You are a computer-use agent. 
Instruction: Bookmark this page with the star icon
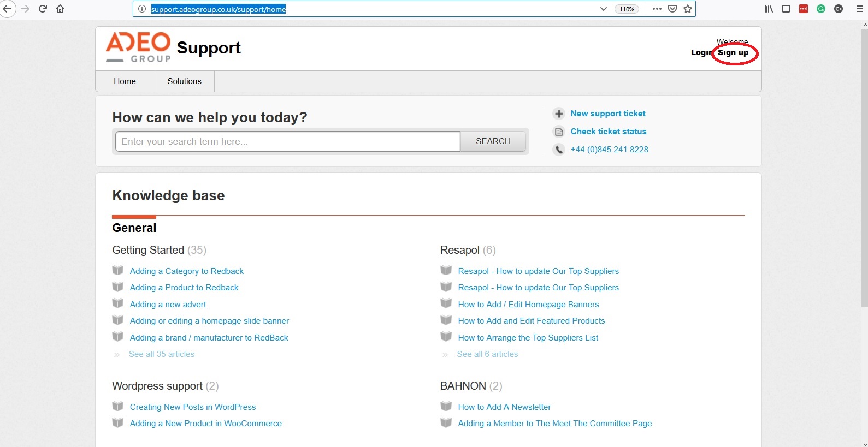coord(688,9)
